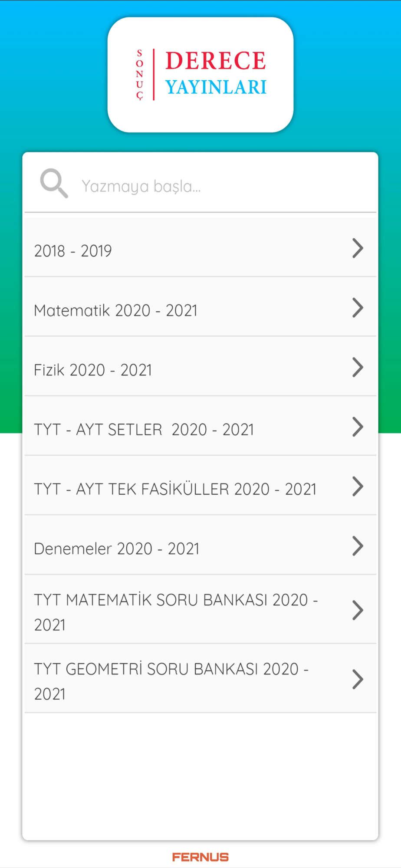The width and height of the screenshot is (401, 868).
Task: Click the magnifying glass search icon
Action: click(x=54, y=183)
